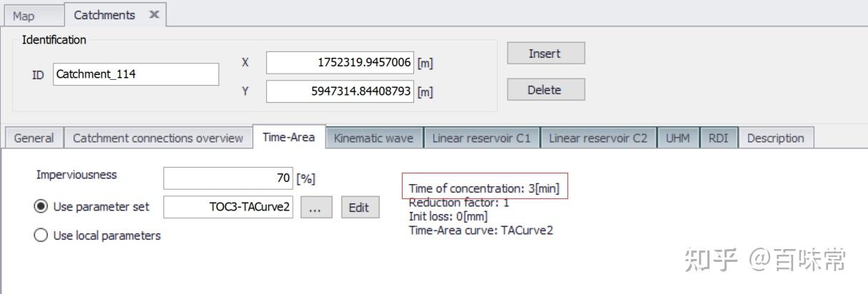The image size is (868, 294).
Task: Open the General tab
Action: point(34,138)
